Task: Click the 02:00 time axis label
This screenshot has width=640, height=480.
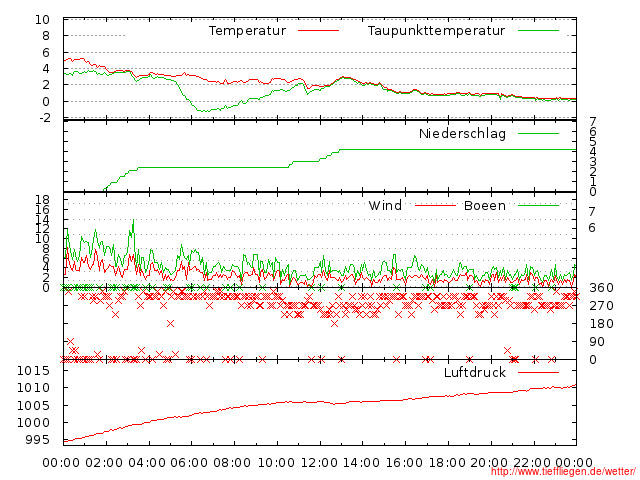Action: tap(104, 463)
